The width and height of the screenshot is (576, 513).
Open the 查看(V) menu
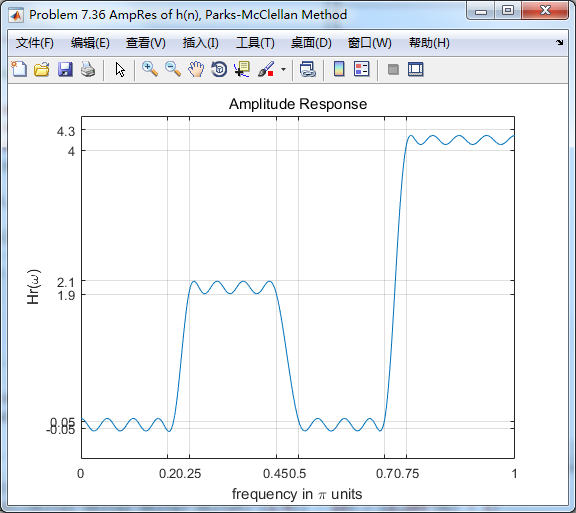click(145, 43)
